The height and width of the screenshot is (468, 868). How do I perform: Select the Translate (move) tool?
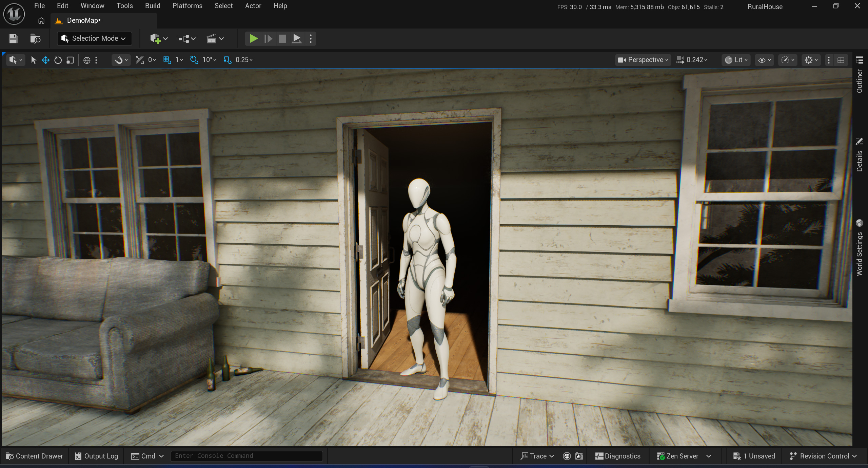pyautogui.click(x=45, y=60)
